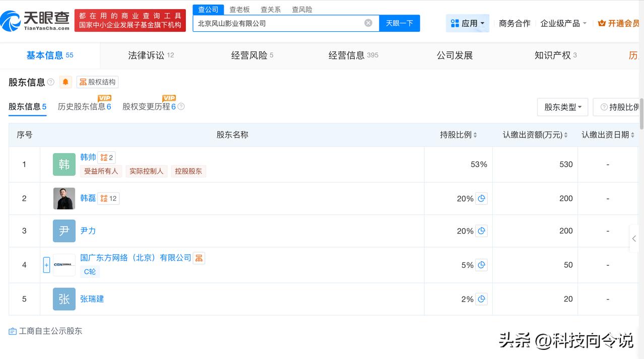Image resolution: width=644 pixels, height=359 pixels.
Task: Switch to the 知识产权 tab
Action: tap(555, 55)
